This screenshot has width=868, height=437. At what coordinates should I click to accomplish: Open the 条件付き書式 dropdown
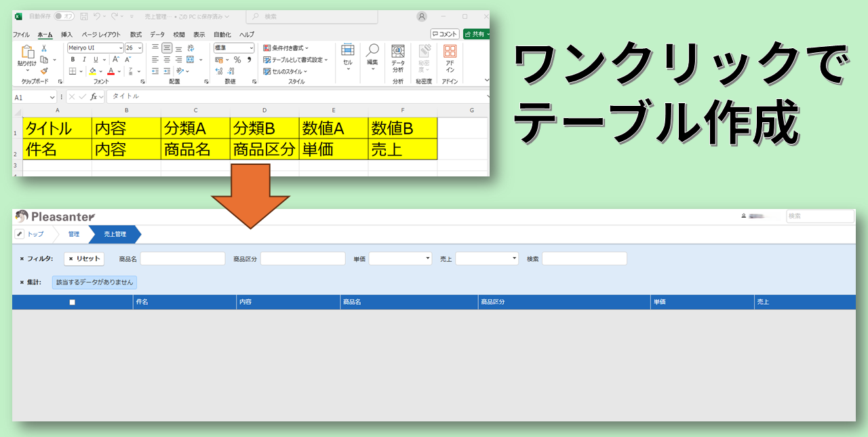285,48
